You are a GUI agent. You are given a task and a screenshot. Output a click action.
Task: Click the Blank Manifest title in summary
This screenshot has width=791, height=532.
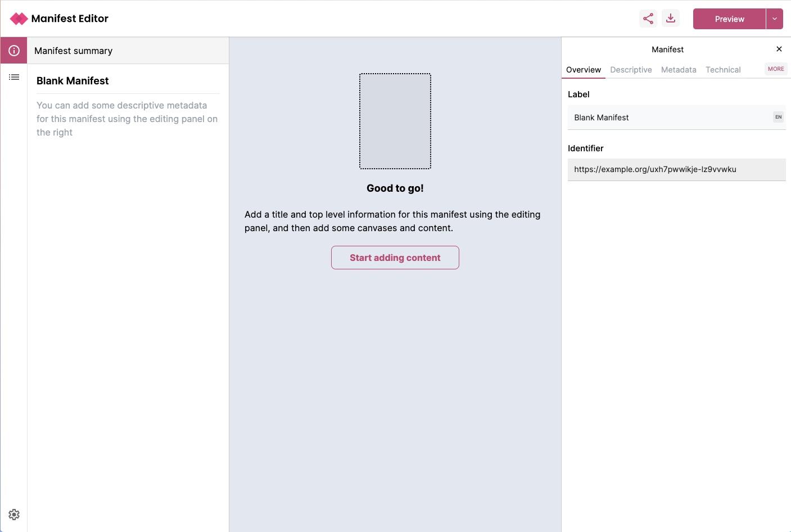pyautogui.click(x=73, y=81)
